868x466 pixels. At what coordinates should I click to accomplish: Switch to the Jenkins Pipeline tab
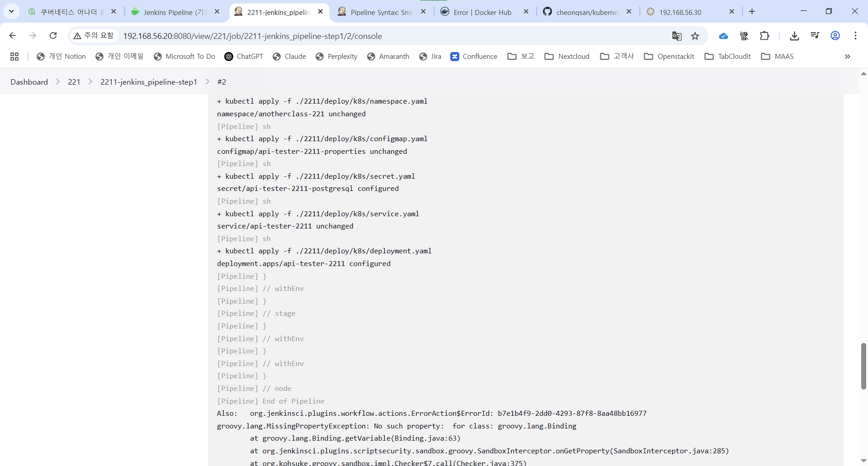(x=175, y=12)
